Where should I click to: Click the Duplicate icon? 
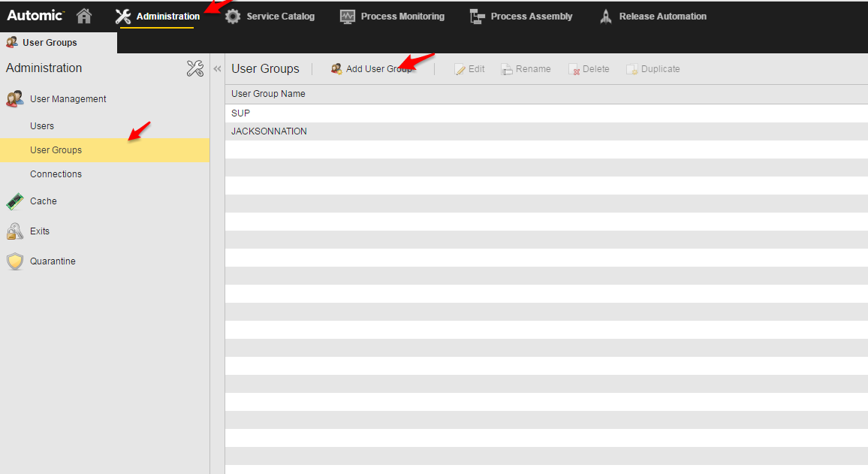coord(631,68)
